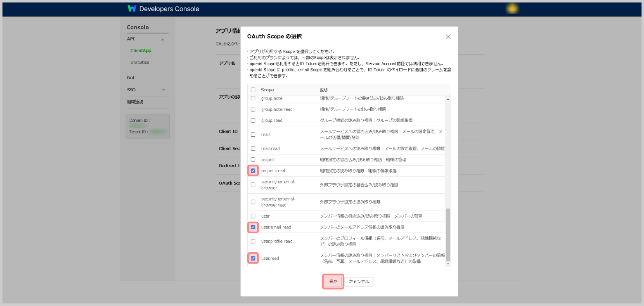
Task: Click the yellow profile icon in header
Action: (x=512, y=9)
